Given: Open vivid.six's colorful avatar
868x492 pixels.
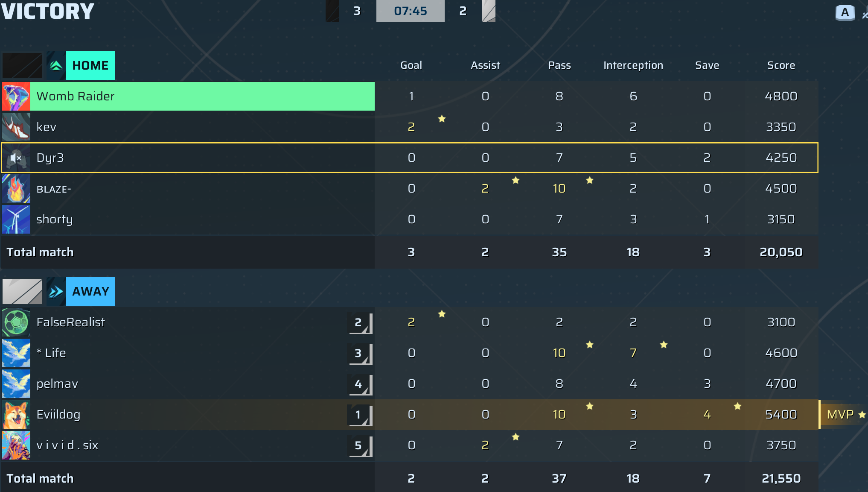Looking at the screenshot, I should pos(16,445).
